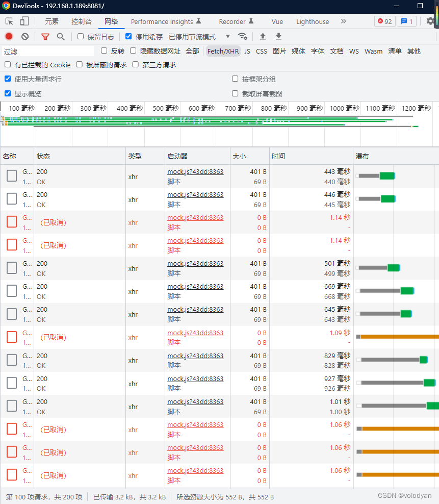Open mock.js initiator link of 443 毫秒 request
439x504 pixels.
[x=195, y=171]
